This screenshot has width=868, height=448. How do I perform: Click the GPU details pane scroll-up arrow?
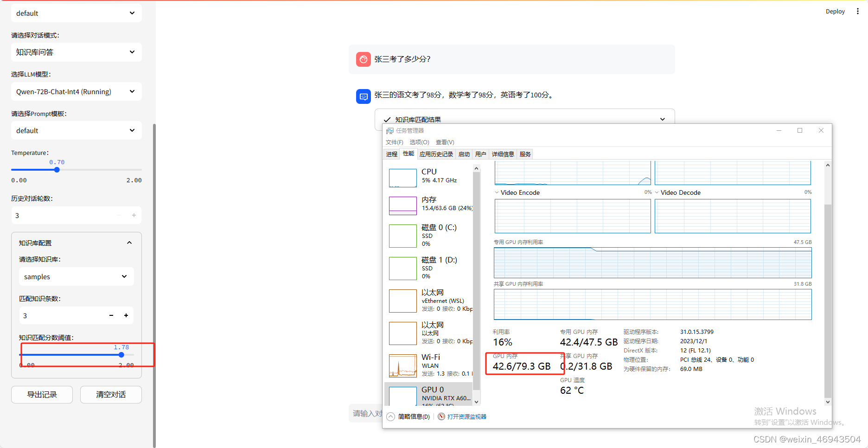[x=828, y=165]
